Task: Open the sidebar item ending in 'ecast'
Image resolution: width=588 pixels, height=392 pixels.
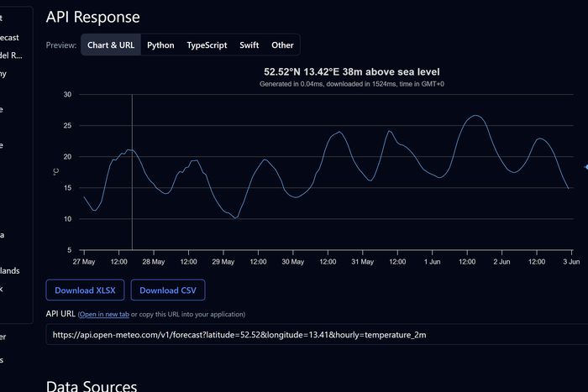Action: click(10, 37)
